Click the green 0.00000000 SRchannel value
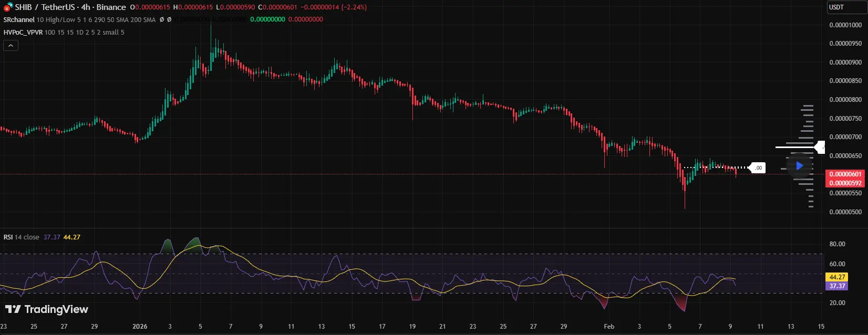Screen dimensions: 868x335 (x=267, y=19)
